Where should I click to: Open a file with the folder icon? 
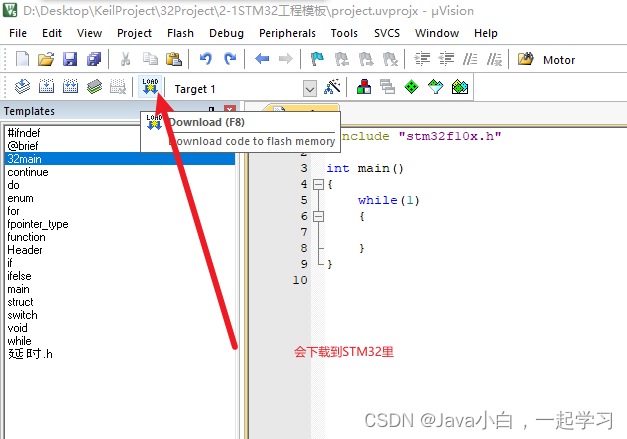pyautogui.click(x=46, y=59)
